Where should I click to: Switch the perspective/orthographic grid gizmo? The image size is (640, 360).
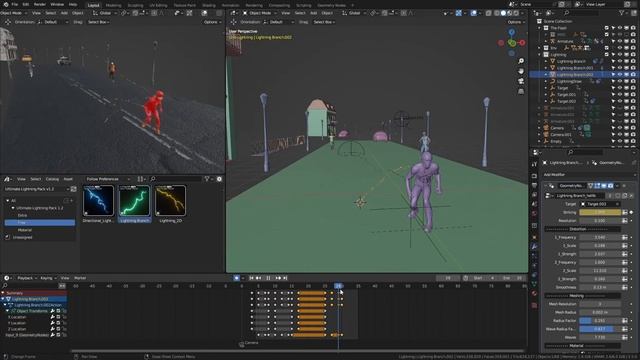521,91
